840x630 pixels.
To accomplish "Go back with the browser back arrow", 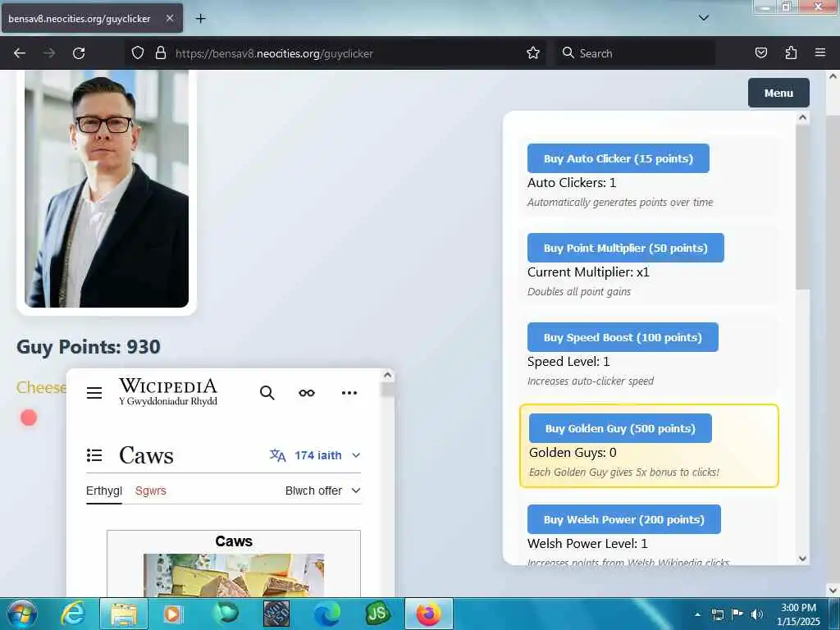I will (x=20, y=53).
